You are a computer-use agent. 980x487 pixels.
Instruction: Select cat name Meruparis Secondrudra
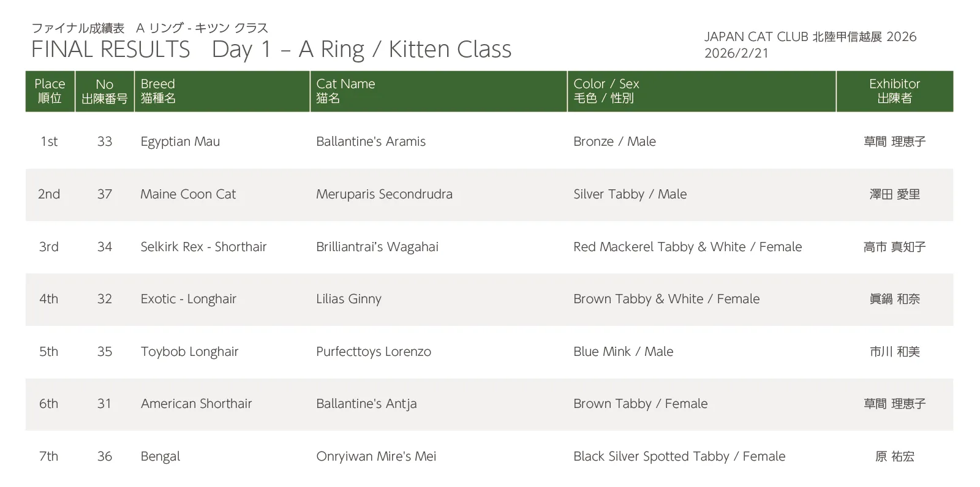tap(384, 194)
